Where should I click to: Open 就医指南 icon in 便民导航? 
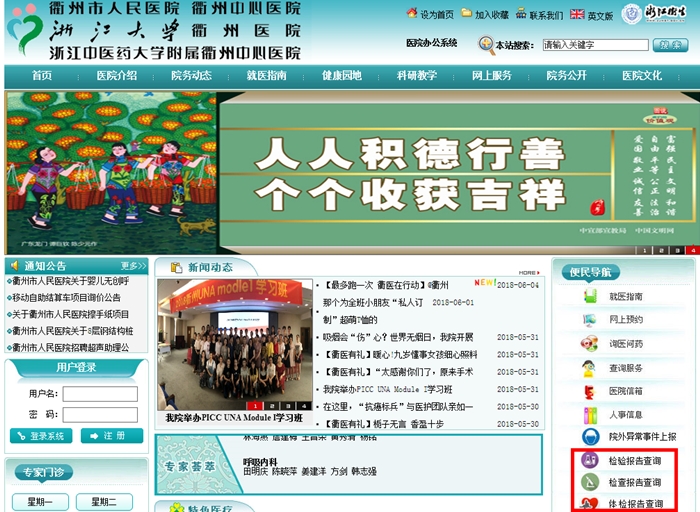(x=590, y=297)
